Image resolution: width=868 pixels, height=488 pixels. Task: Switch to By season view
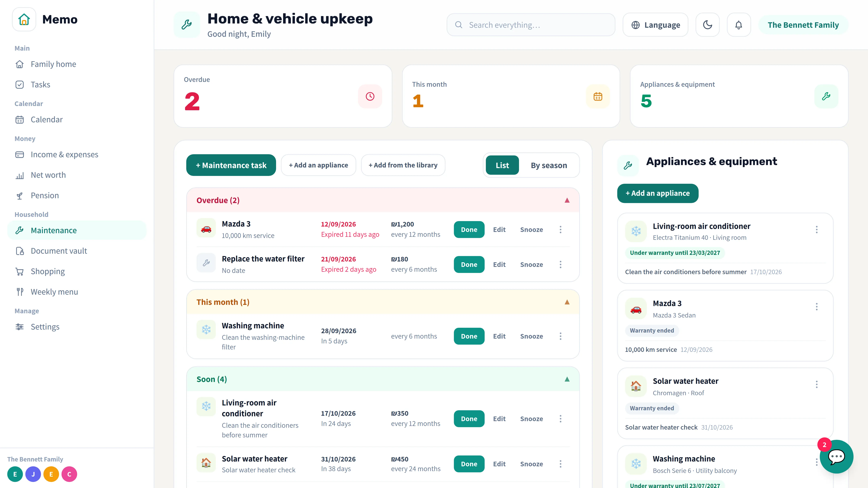549,165
